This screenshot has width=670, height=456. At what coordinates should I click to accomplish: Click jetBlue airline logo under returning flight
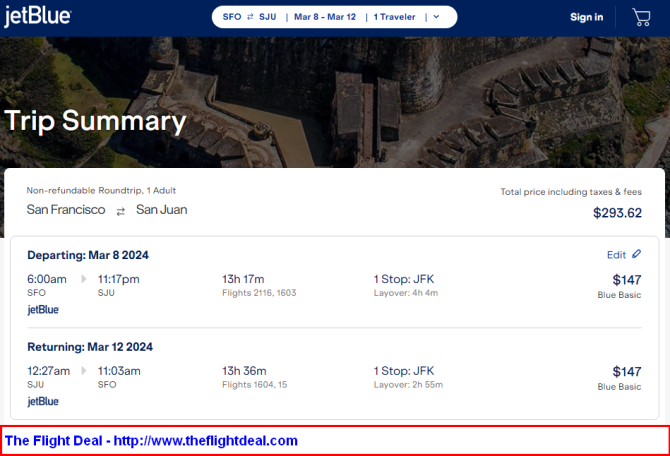[43, 401]
